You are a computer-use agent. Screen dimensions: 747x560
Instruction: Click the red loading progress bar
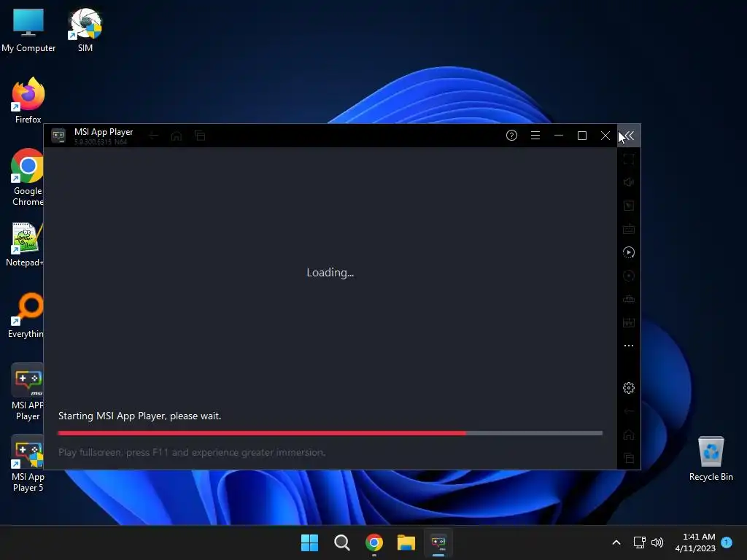pos(330,433)
